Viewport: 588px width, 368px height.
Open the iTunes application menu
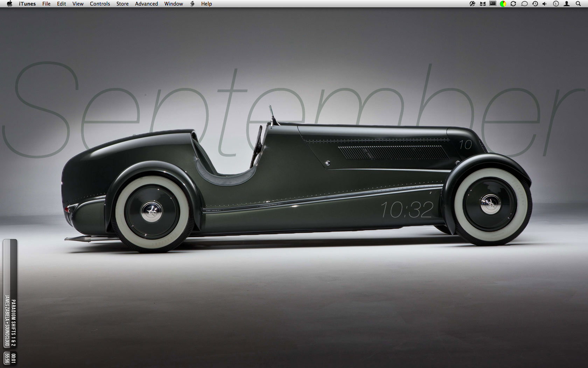pos(27,4)
